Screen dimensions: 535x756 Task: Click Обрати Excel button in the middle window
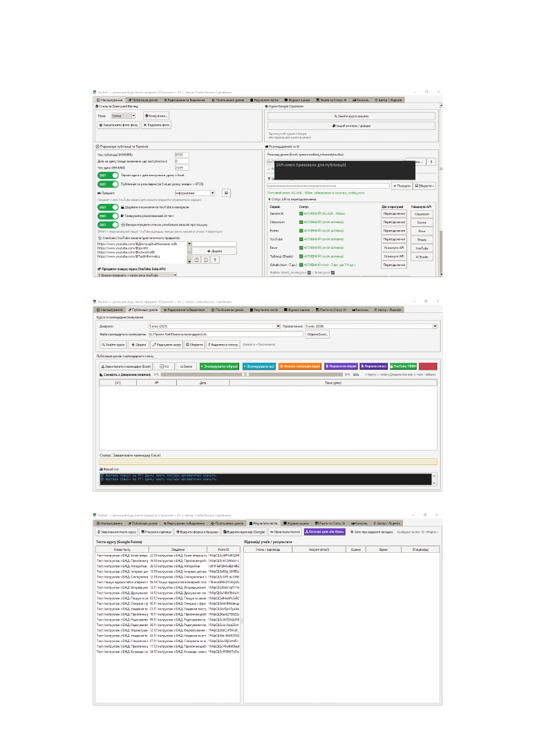tap(317, 334)
